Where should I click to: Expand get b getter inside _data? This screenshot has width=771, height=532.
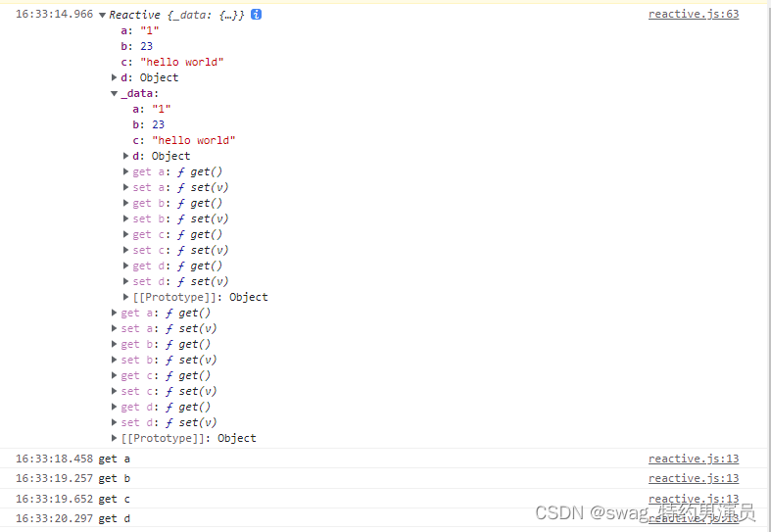[x=125, y=204]
